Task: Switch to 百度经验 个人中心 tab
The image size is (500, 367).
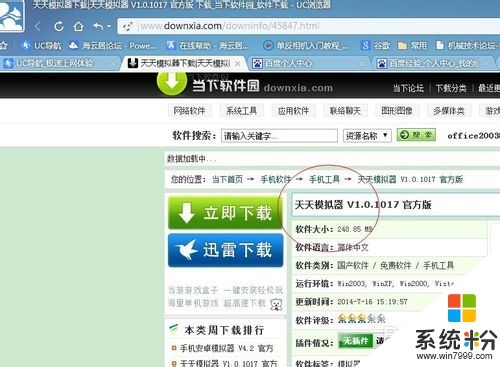Action: pos(434,63)
